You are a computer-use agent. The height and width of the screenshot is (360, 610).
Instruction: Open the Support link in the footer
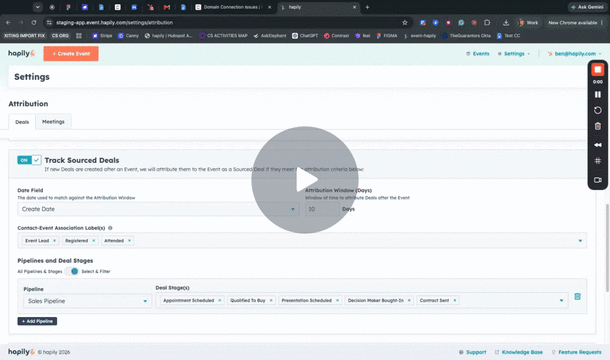[473, 352]
